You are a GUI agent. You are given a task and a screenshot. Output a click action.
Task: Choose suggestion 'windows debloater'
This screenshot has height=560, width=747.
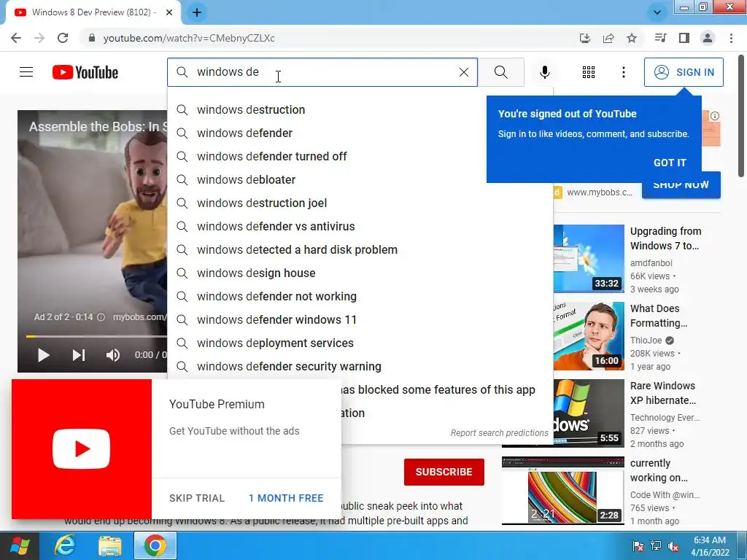click(360, 179)
